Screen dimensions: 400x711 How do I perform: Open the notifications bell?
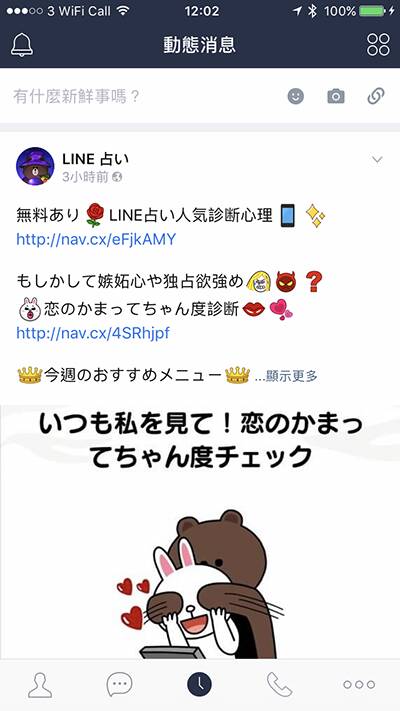(x=22, y=44)
